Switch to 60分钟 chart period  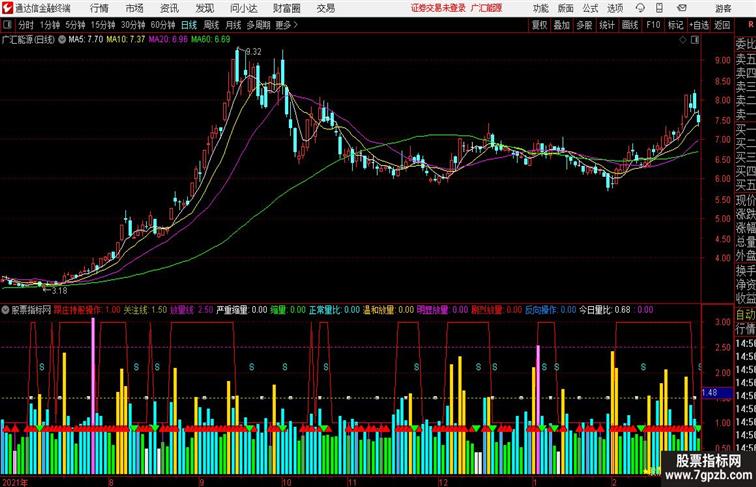pos(163,25)
